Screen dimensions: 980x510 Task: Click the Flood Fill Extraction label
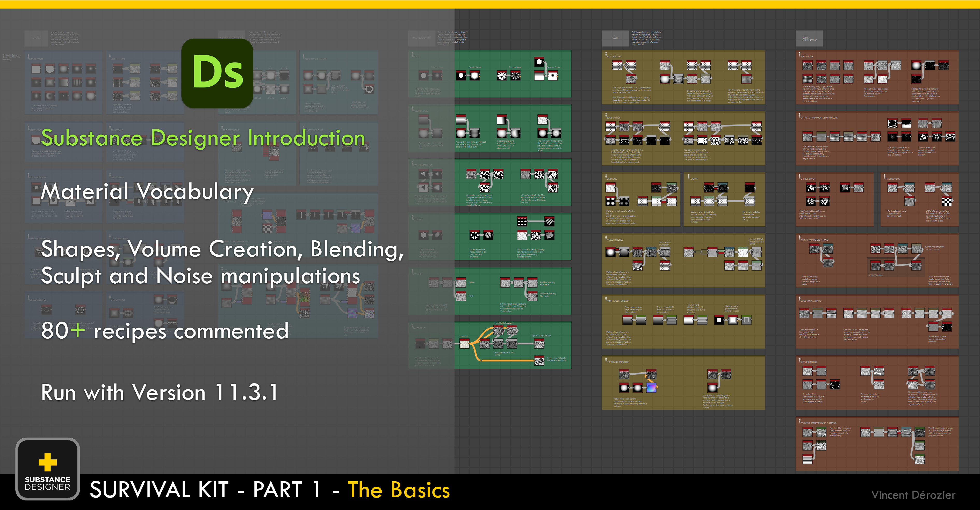click(503, 323)
